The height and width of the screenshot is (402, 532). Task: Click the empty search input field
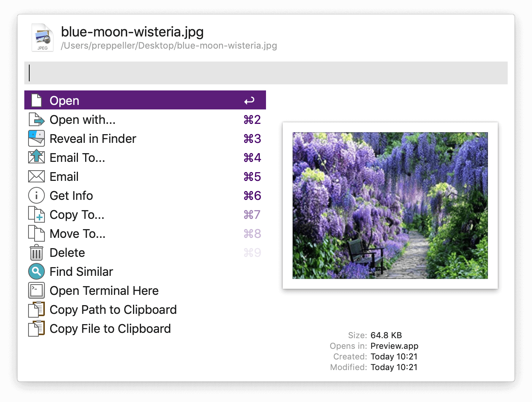point(266,73)
